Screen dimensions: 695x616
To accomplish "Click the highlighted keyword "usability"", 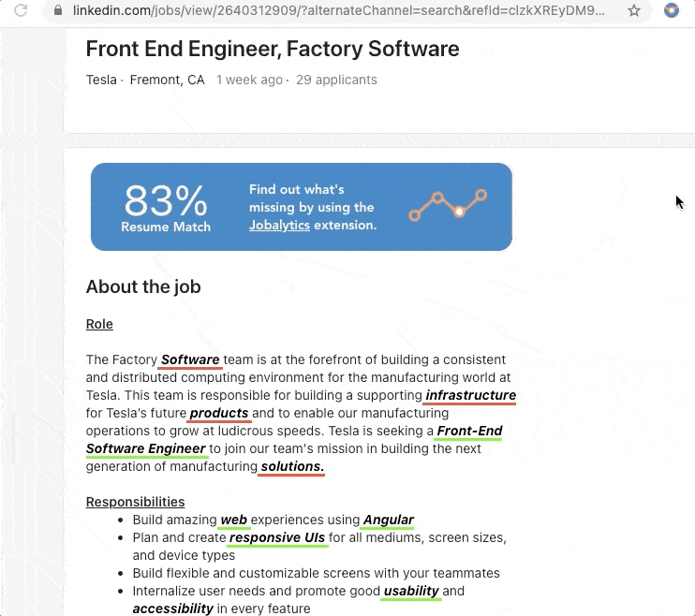I will pos(411,591).
